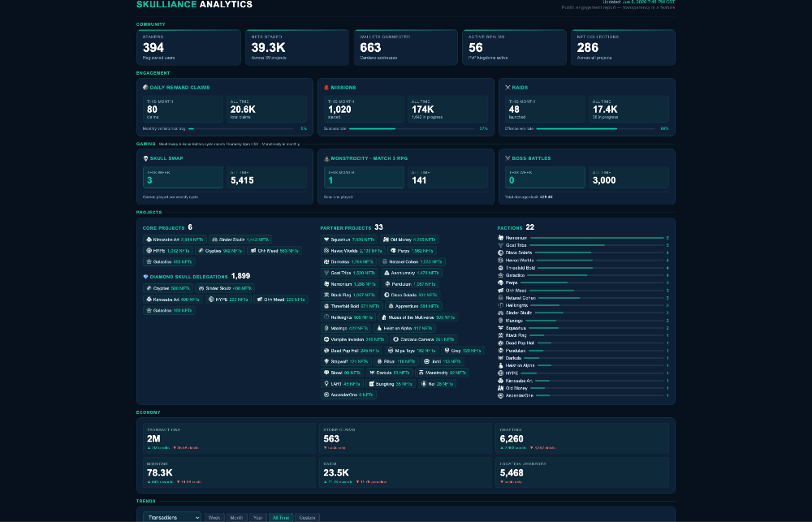Open the Ohh Meed chip in Core Projects
Screen dimensions: 812x522
(x=274, y=251)
